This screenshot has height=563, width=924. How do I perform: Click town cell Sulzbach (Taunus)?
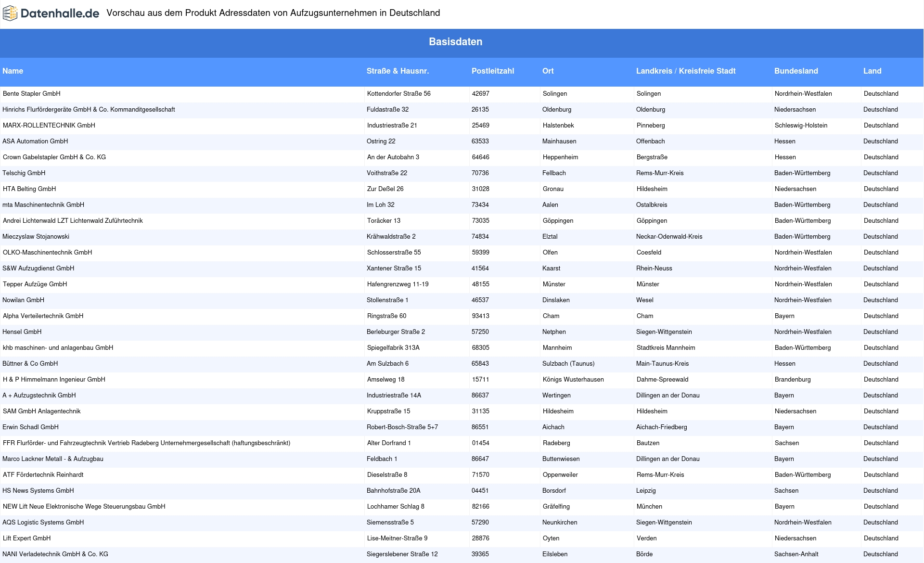[x=568, y=364]
